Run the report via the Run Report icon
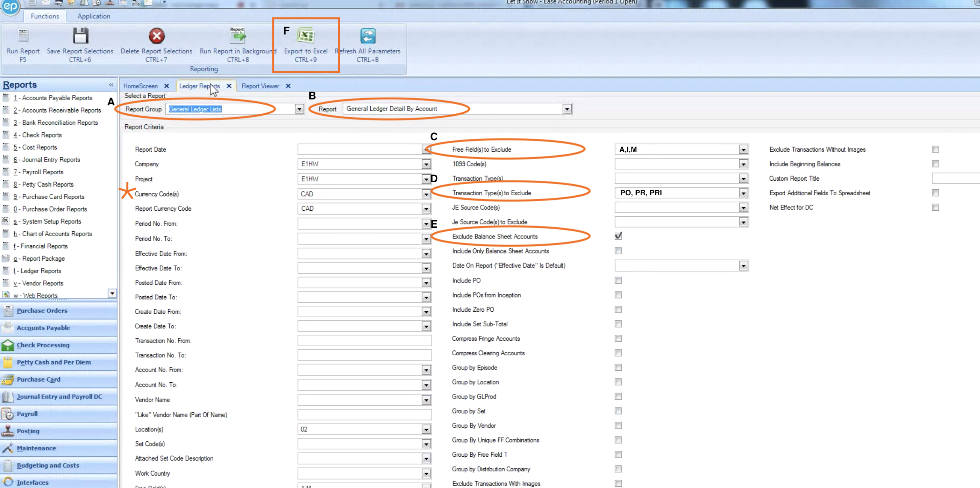 tap(23, 44)
